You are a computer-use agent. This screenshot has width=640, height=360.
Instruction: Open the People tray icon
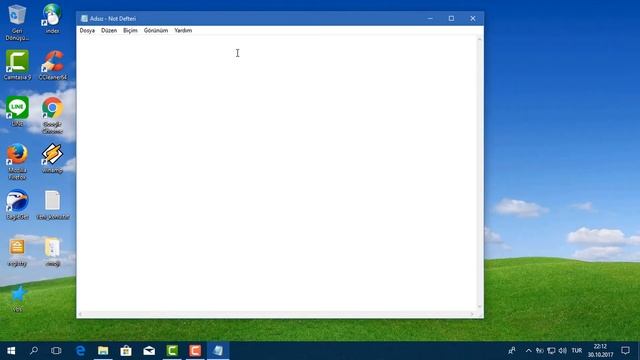click(x=511, y=351)
